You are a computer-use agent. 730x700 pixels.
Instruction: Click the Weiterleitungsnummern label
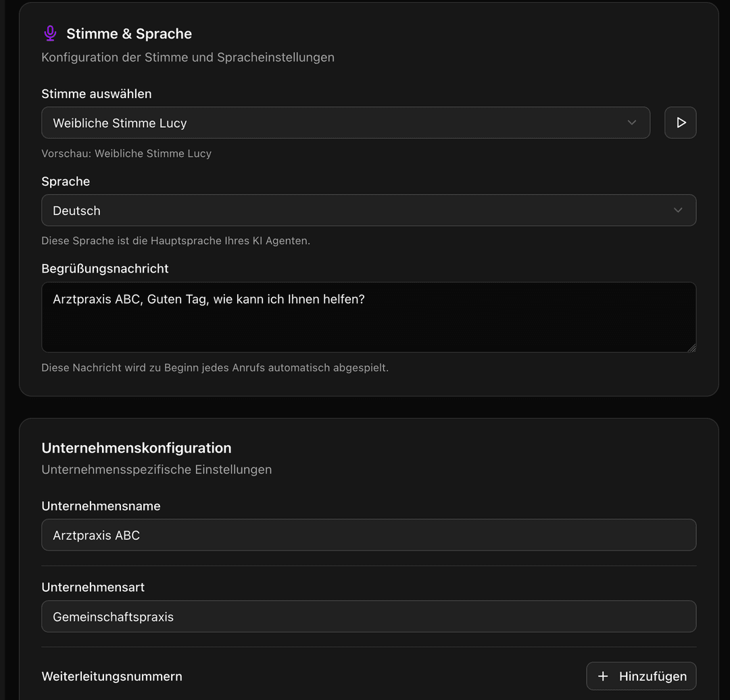click(112, 676)
